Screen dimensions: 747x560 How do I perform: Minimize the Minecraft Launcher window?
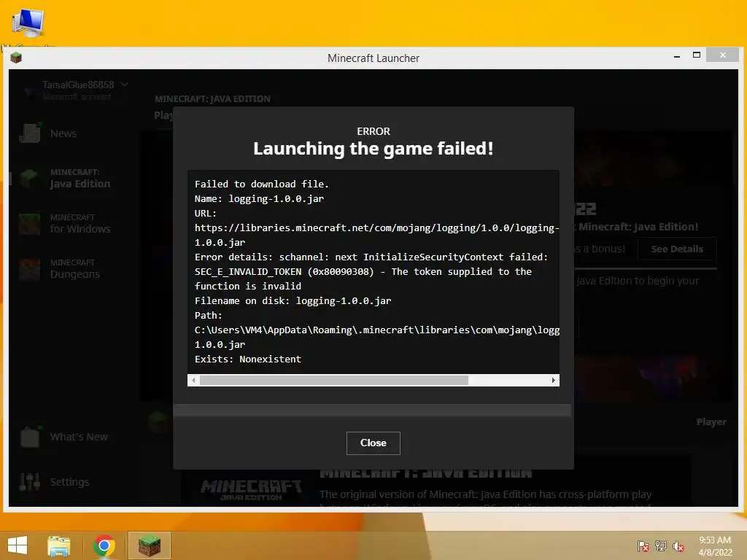coord(676,56)
